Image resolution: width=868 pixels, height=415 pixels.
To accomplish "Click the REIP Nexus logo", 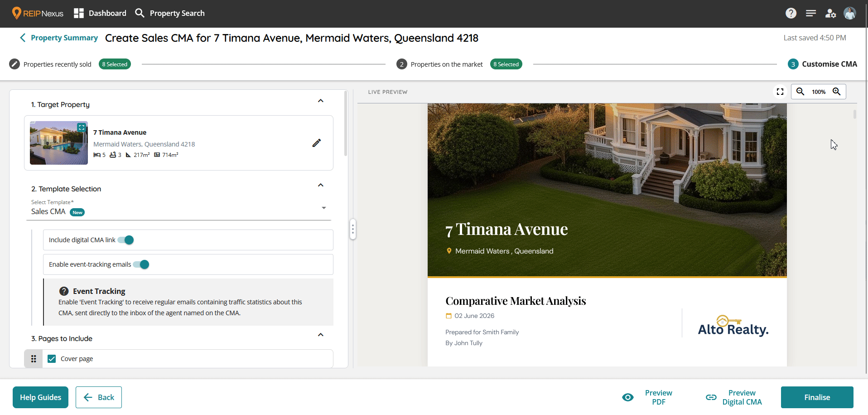I will point(38,13).
